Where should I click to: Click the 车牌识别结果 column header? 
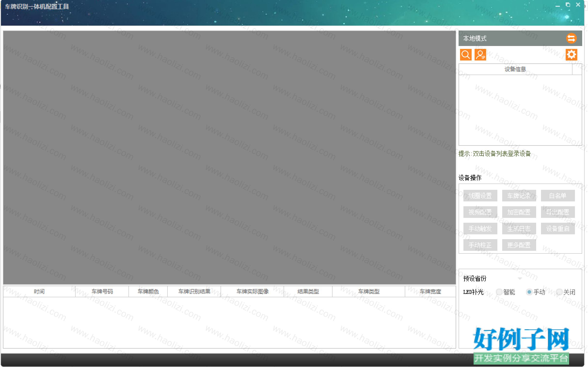(x=194, y=291)
